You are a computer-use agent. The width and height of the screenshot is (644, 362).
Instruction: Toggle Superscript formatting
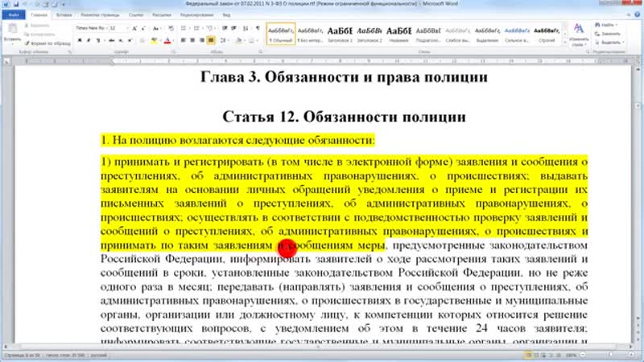130,40
